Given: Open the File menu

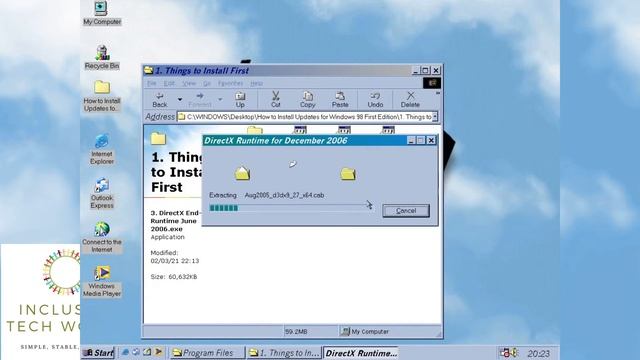Looking at the screenshot, I should [152, 83].
